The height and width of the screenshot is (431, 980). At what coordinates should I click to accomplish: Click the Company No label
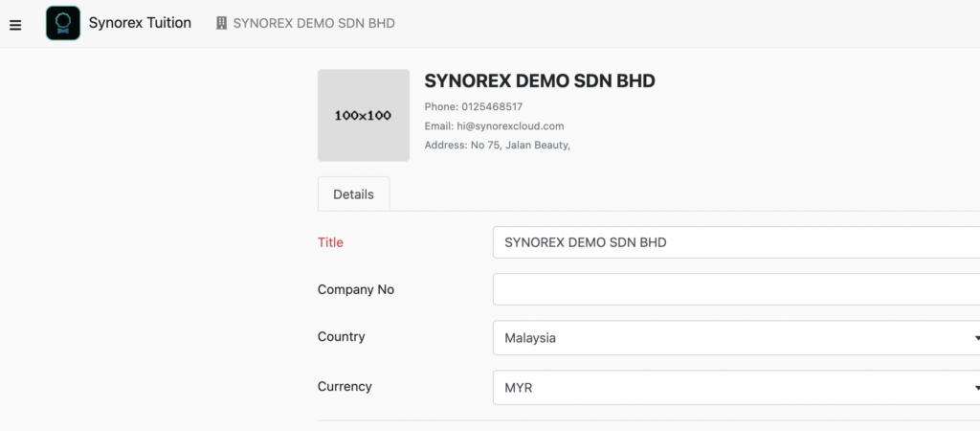pyautogui.click(x=356, y=289)
